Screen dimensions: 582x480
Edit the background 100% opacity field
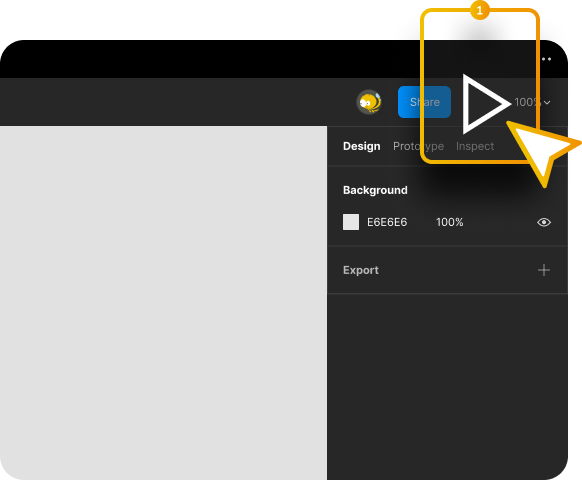click(449, 222)
